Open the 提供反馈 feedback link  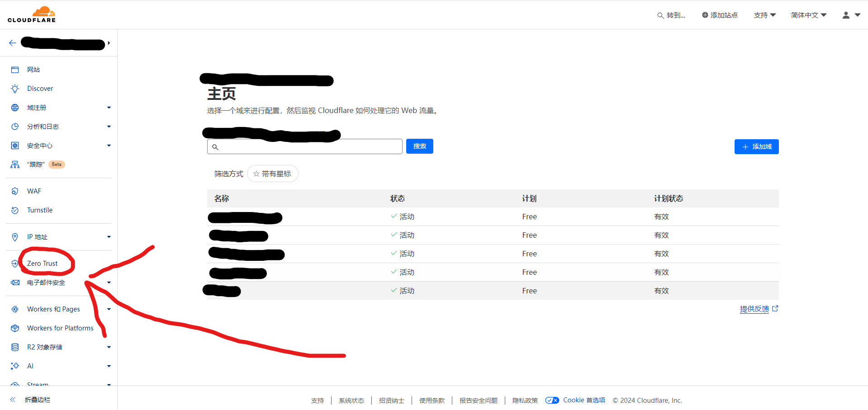point(754,309)
